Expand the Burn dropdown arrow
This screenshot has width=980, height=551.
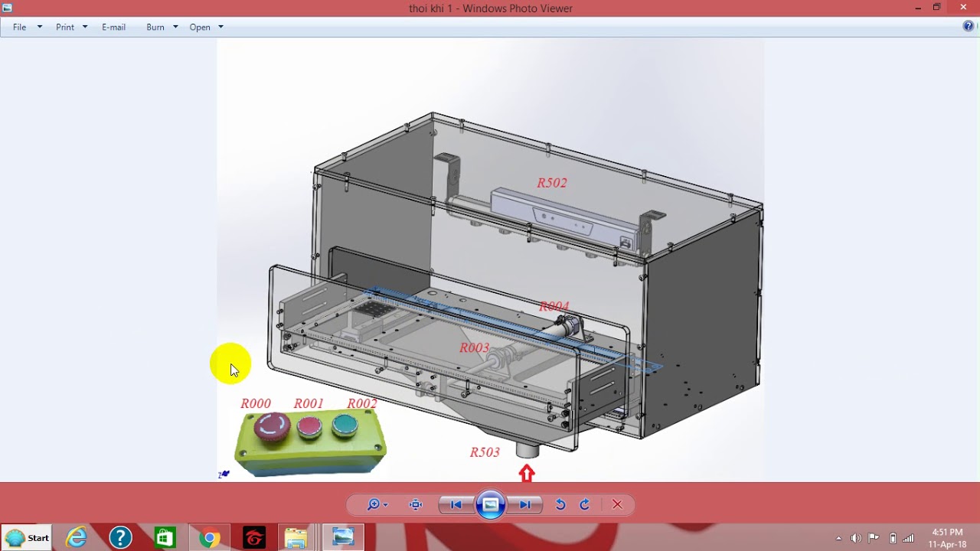(175, 27)
